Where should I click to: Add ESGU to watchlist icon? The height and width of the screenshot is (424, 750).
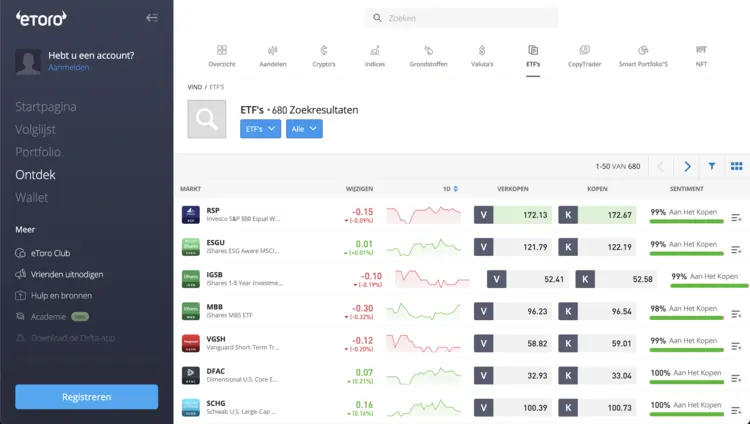pyautogui.click(x=736, y=250)
